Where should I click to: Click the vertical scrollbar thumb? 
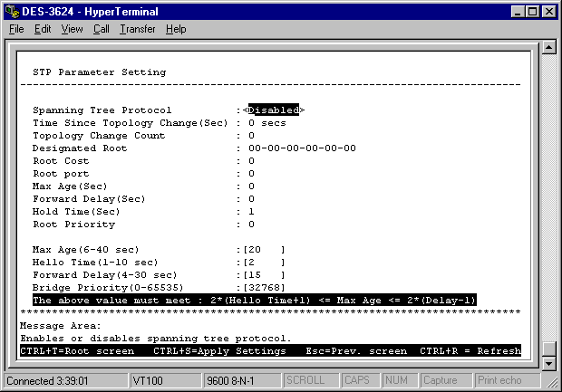coord(547,349)
